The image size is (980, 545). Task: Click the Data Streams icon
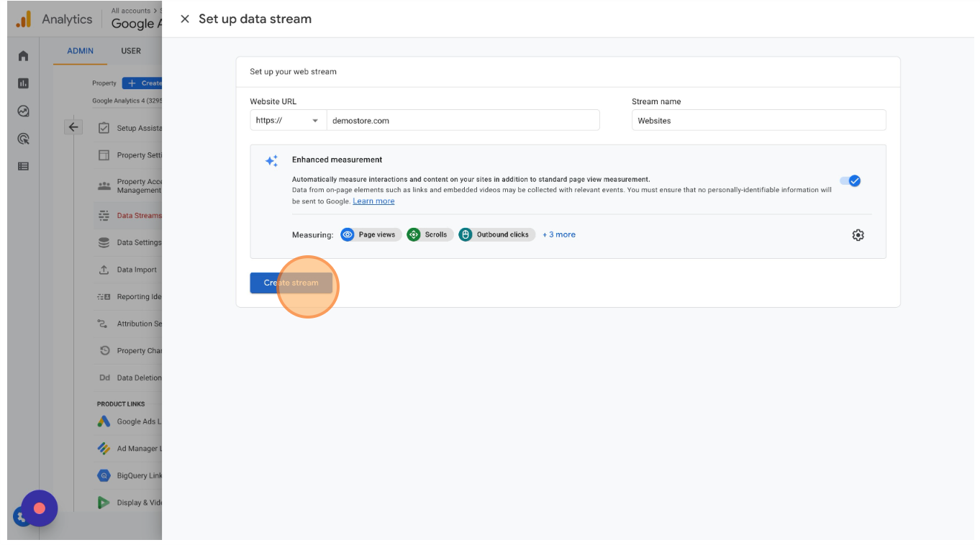pos(104,216)
